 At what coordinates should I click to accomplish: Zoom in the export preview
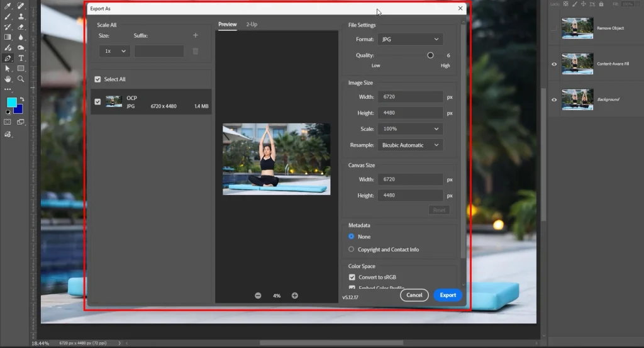click(295, 295)
